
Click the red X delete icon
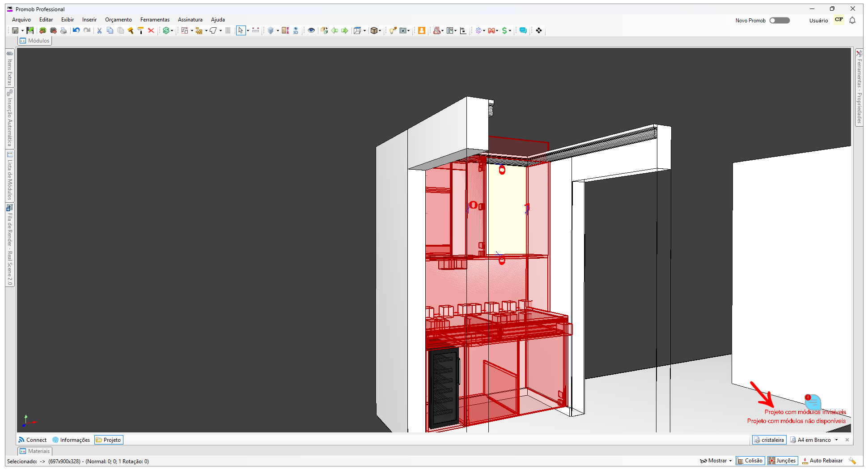click(151, 30)
